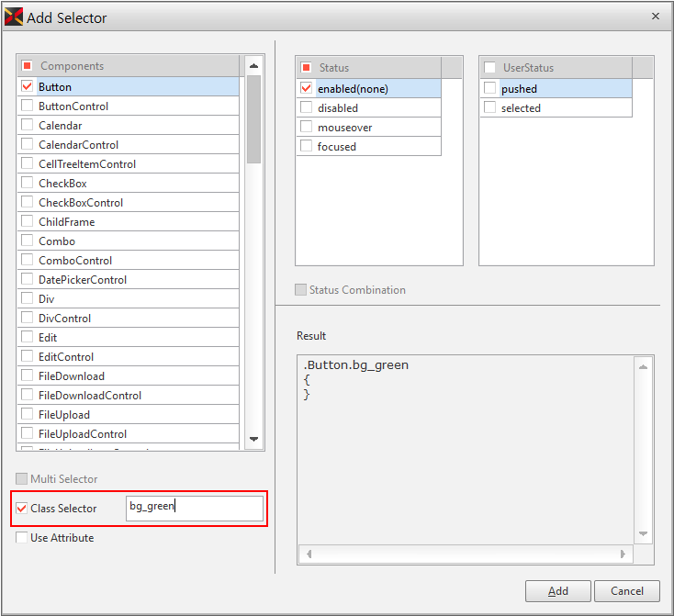Image resolution: width=674 pixels, height=616 pixels.
Task: Select the ComboControl item in list
Action: coord(75,260)
